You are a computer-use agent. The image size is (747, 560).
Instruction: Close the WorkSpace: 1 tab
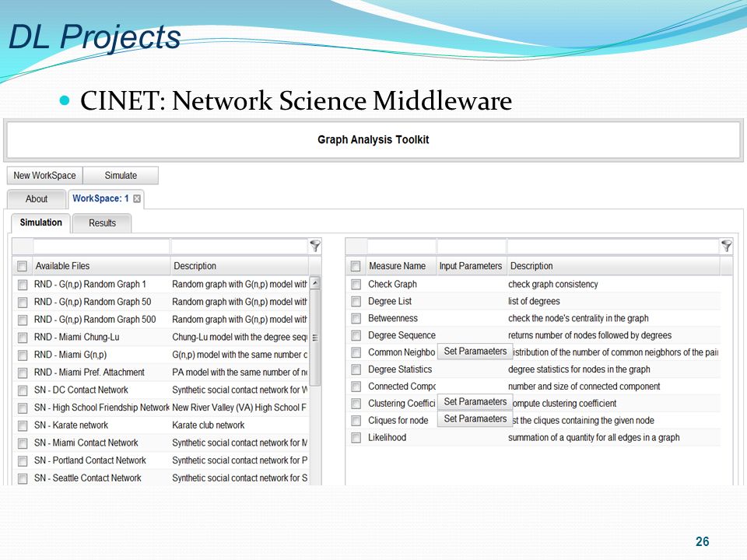137,198
